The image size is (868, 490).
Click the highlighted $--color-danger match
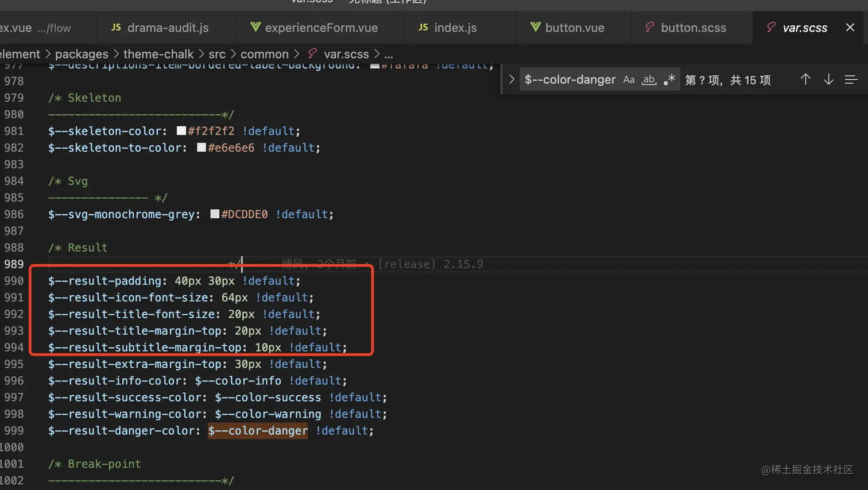click(258, 431)
